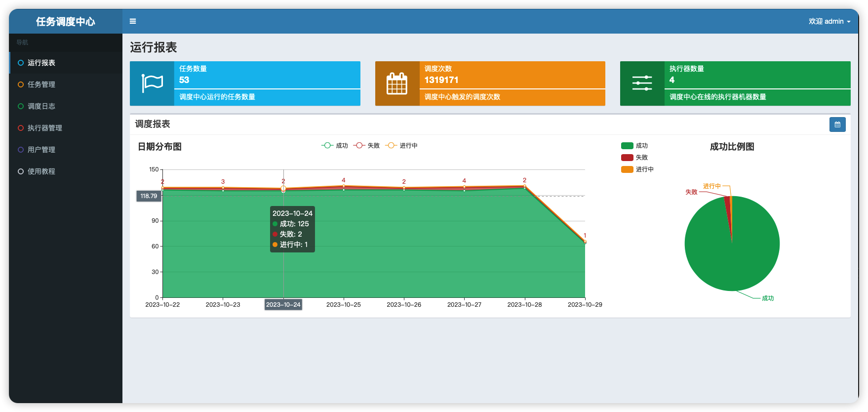
Task: Click 2023-10-29 endpoint on line chart
Action: [585, 242]
